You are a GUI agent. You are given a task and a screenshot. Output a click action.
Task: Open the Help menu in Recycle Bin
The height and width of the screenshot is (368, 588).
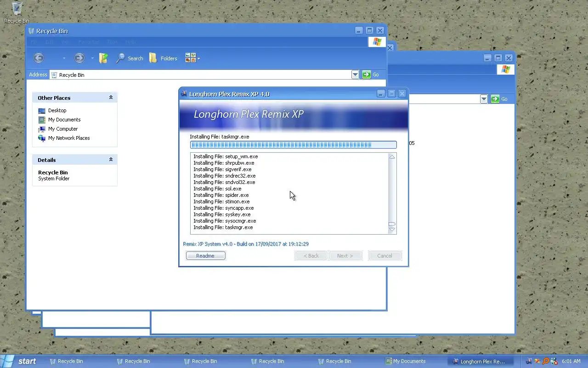pyautogui.click(x=130, y=42)
